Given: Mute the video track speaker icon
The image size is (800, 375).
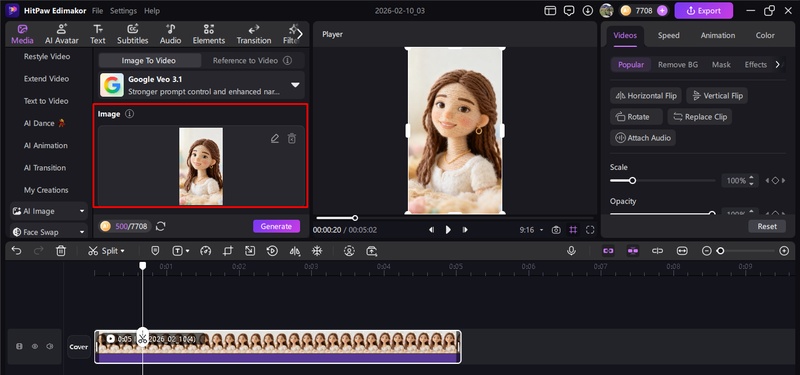Looking at the screenshot, I should [49, 346].
